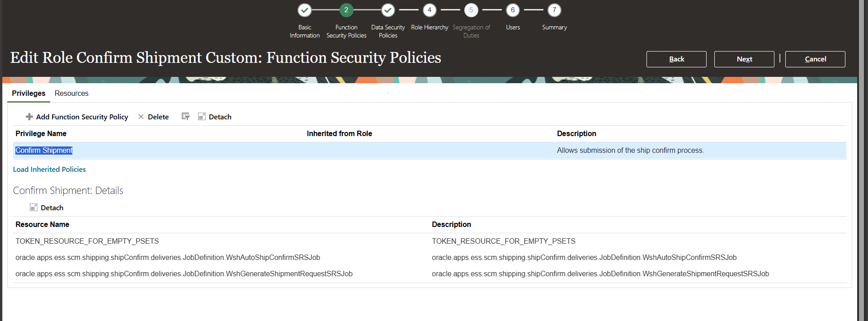This screenshot has height=321, width=868.
Task: Select WshAutoShipConfirmSRSJob description cell
Action: click(x=584, y=257)
